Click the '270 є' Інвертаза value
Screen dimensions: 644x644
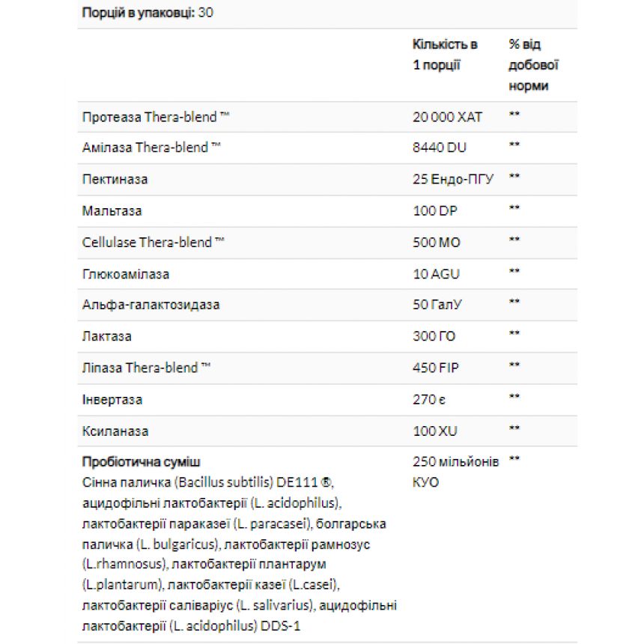[x=429, y=400]
